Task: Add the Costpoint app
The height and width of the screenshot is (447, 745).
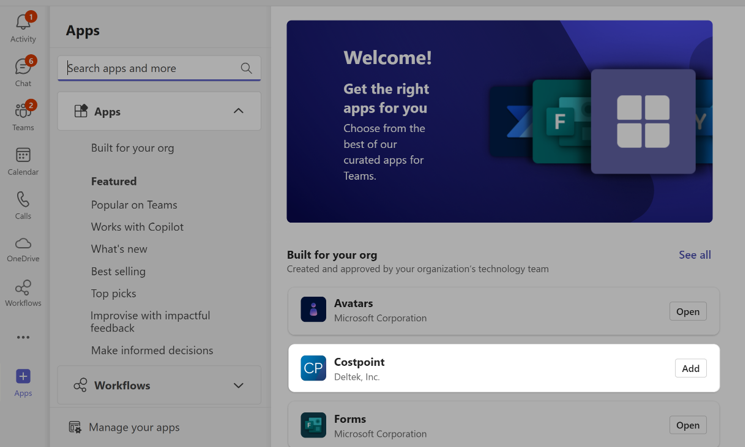Action: pos(690,368)
